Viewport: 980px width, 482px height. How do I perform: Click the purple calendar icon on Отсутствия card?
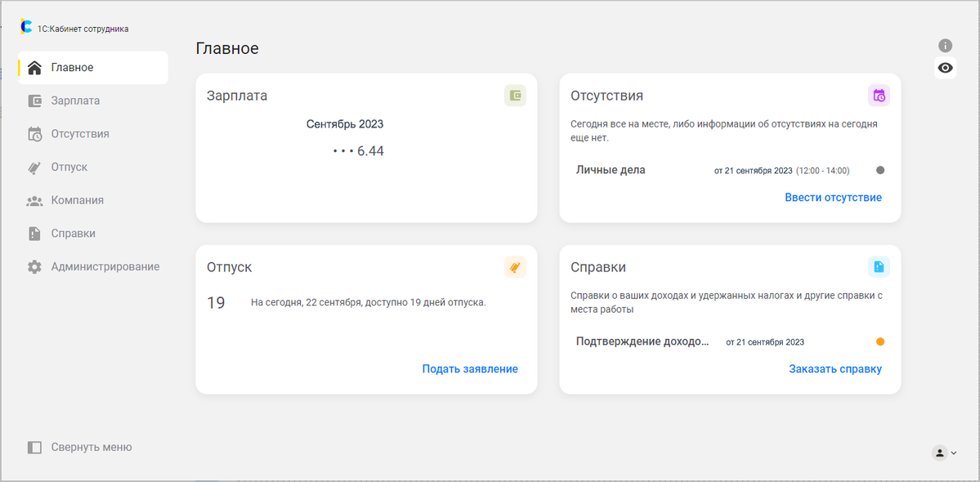click(879, 96)
